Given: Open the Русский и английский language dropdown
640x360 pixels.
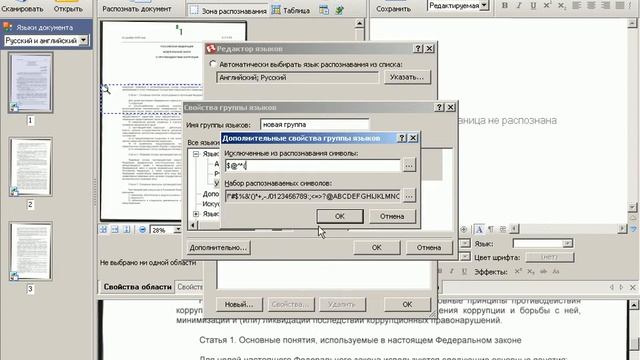Looking at the screenshot, I should [x=83, y=40].
